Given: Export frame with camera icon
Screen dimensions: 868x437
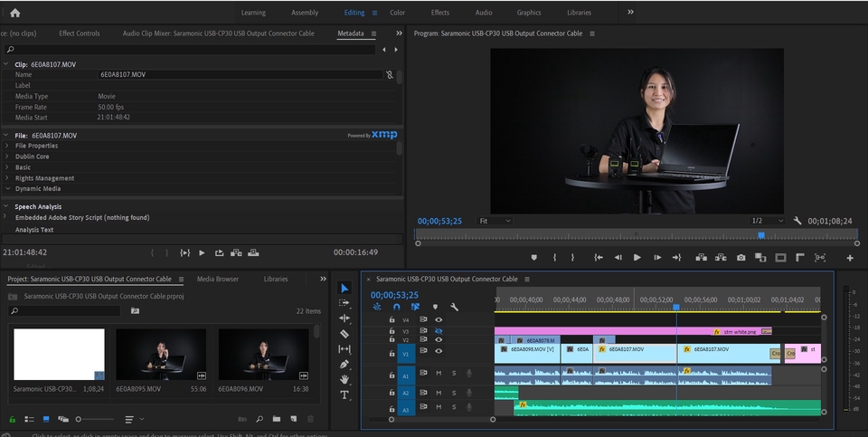Looking at the screenshot, I should pos(741,258).
